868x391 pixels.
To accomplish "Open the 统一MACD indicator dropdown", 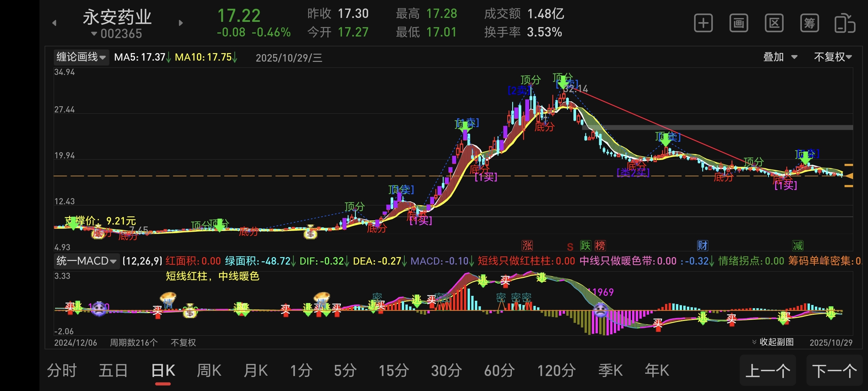I will tap(86, 261).
